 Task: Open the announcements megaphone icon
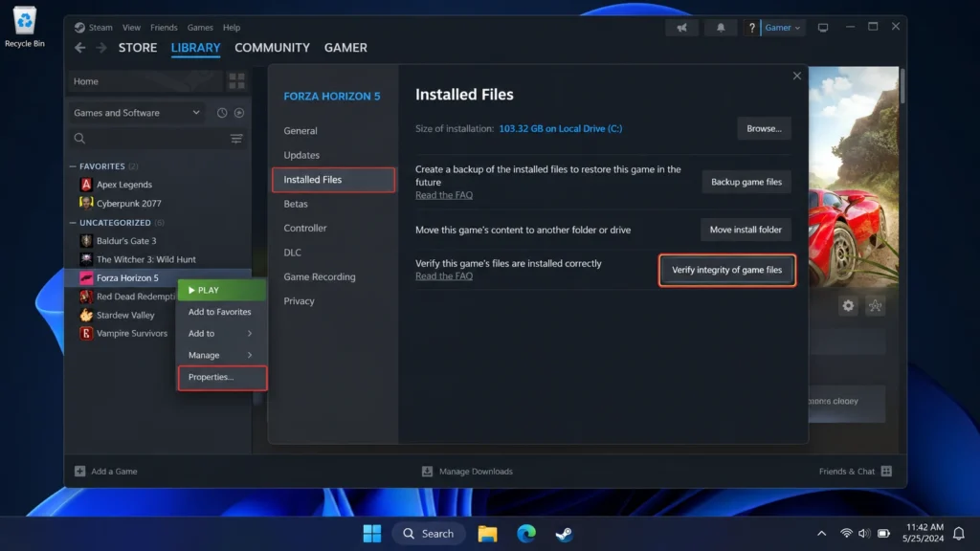681,28
